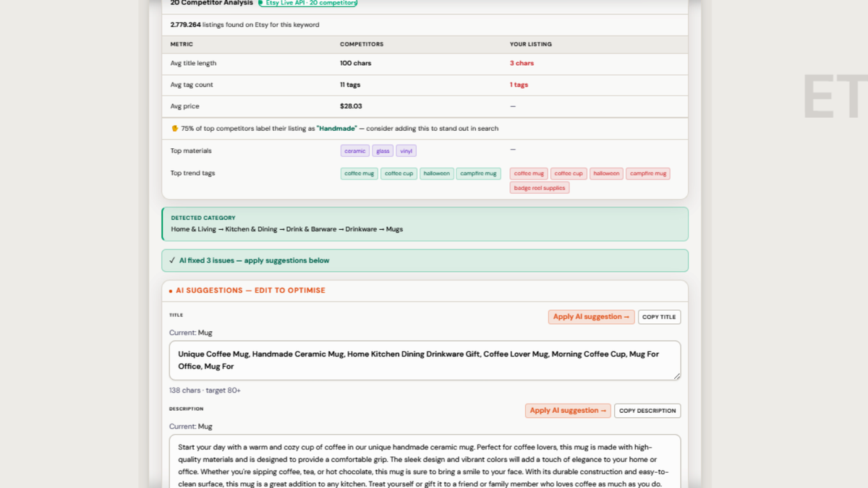Click the checkmark icon in the AI fixed banner
The image size is (868, 488).
click(172, 260)
